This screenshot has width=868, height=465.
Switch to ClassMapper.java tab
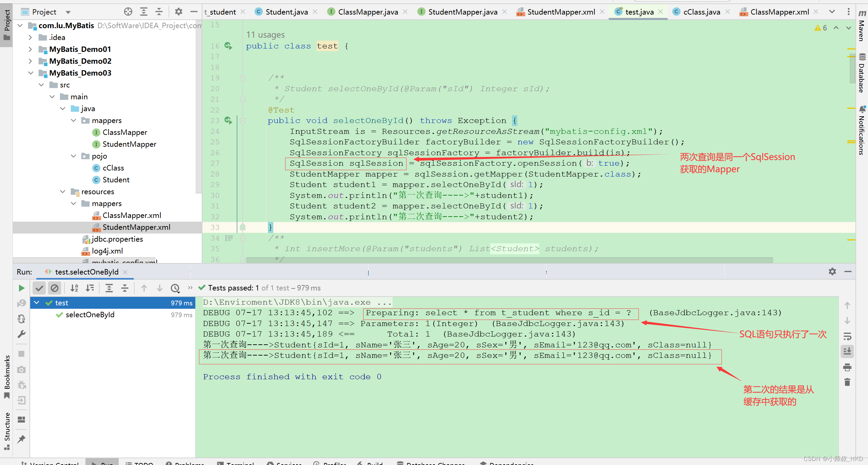coord(368,12)
